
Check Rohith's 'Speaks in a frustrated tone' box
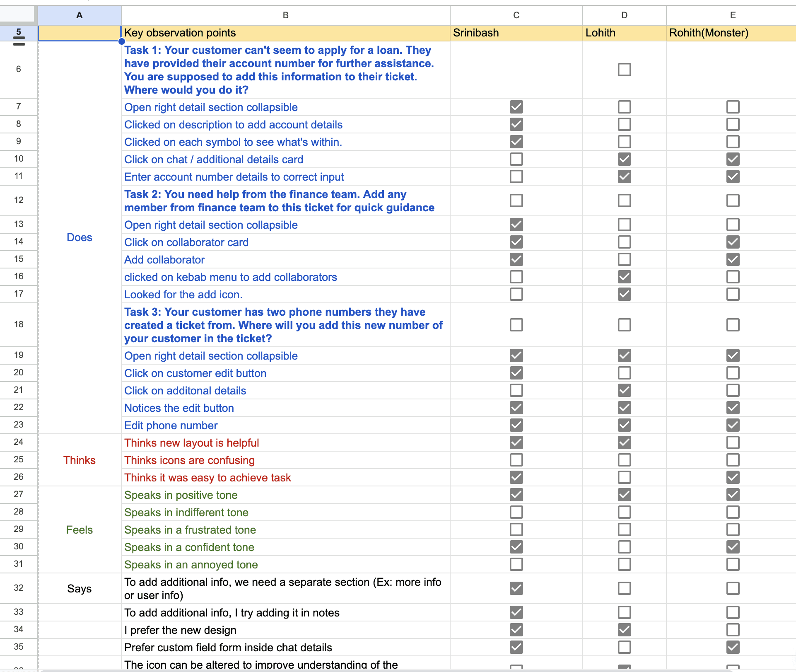coord(733,529)
